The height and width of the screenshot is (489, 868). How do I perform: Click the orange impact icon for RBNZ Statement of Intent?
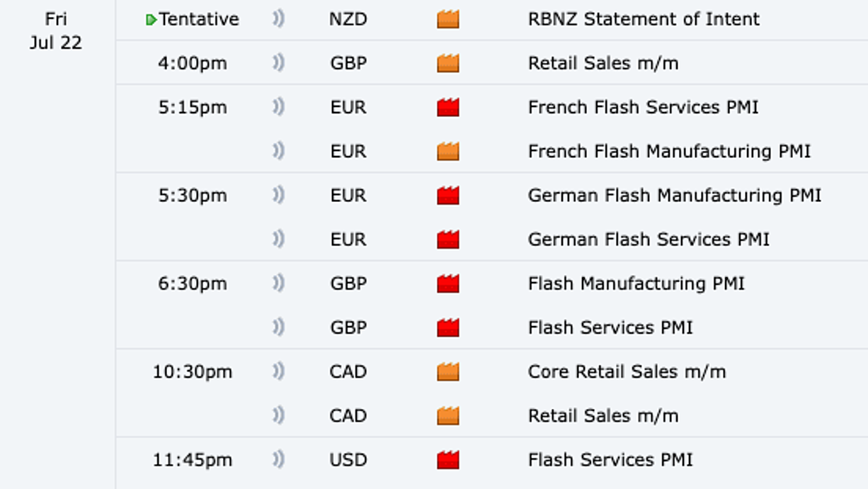pos(447,19)
